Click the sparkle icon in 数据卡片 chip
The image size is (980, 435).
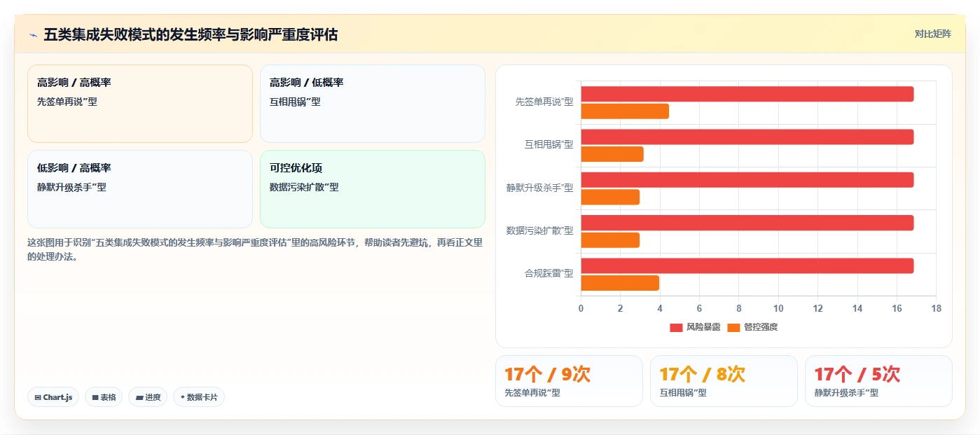click(x=183, y=397)
